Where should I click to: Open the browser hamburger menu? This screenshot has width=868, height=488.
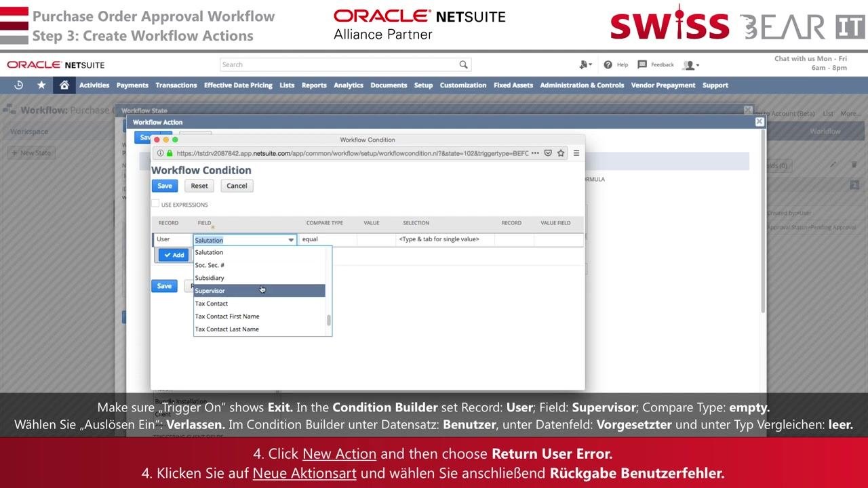click(576, 153)
